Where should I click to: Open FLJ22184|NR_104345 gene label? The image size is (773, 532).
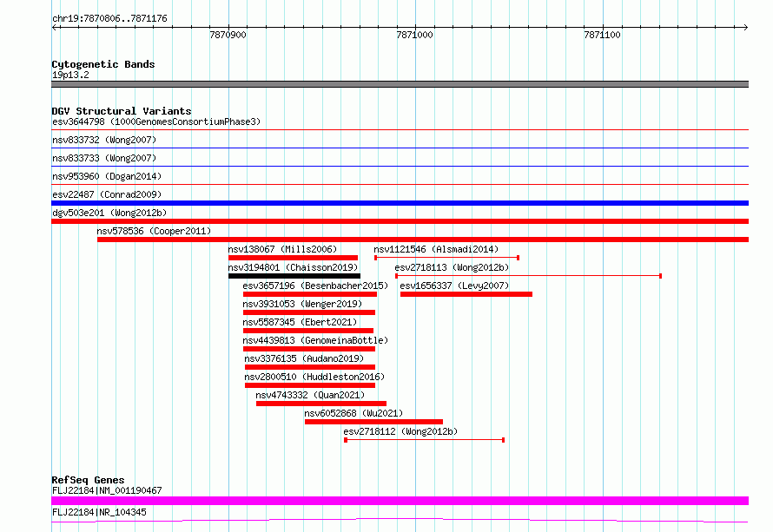99,512
